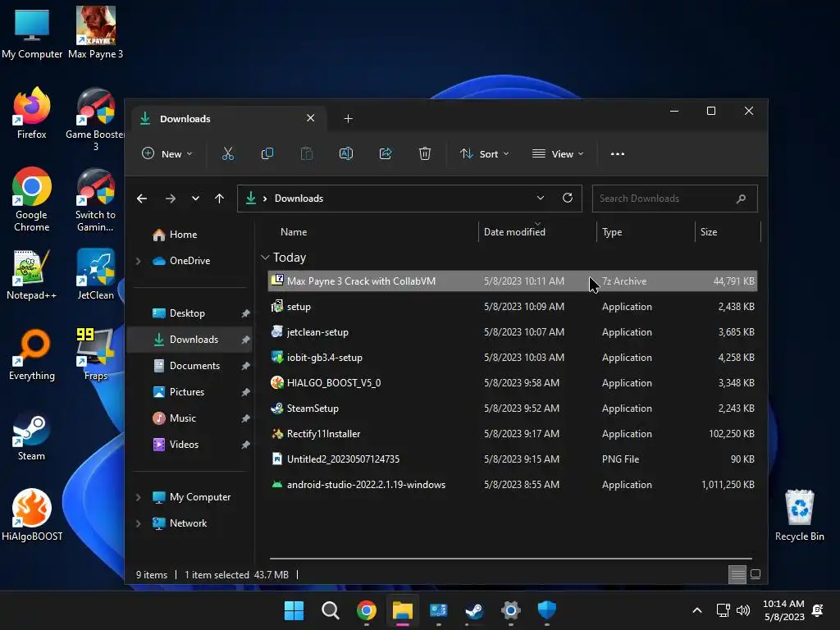Open the See more ellipsis menu
The width and height of the screenshot is (840, 630).
[x=618, y=153]
